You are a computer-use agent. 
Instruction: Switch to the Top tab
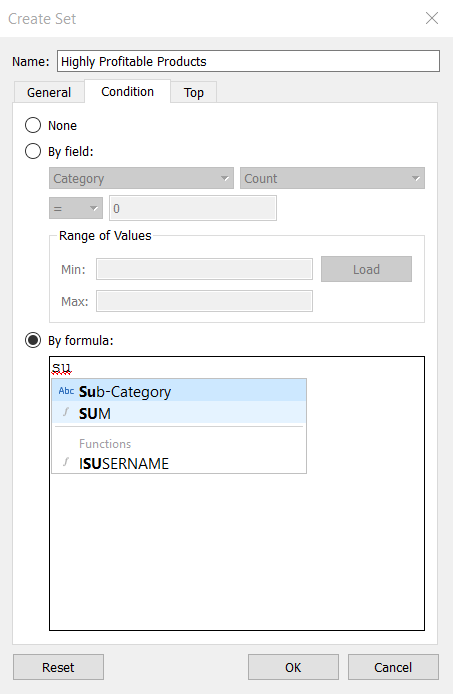[x=194, y=92]
